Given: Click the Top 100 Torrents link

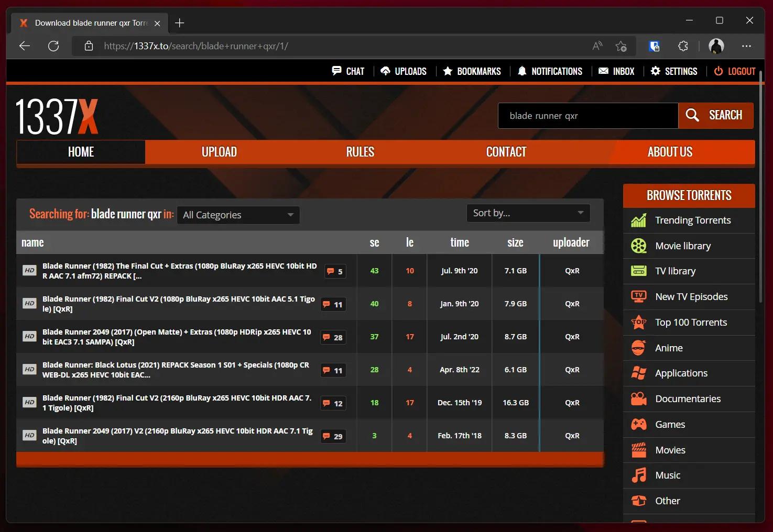Looking at the screenshot, I should coord(691,322).
